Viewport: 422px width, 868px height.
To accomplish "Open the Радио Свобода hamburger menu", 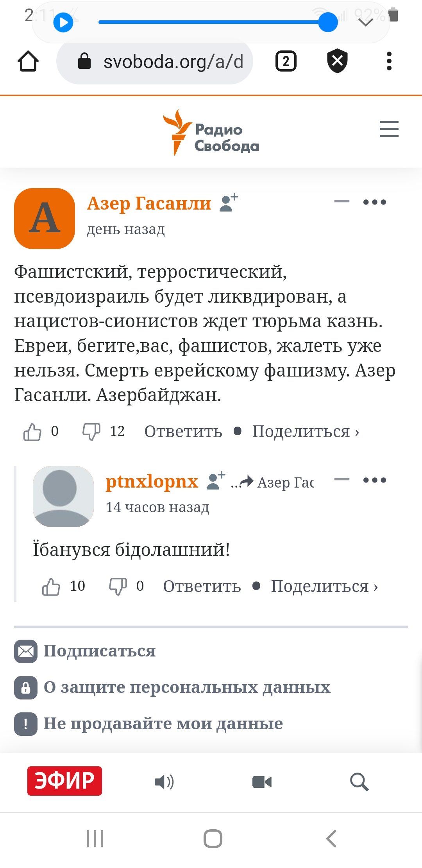I will 389,129.
